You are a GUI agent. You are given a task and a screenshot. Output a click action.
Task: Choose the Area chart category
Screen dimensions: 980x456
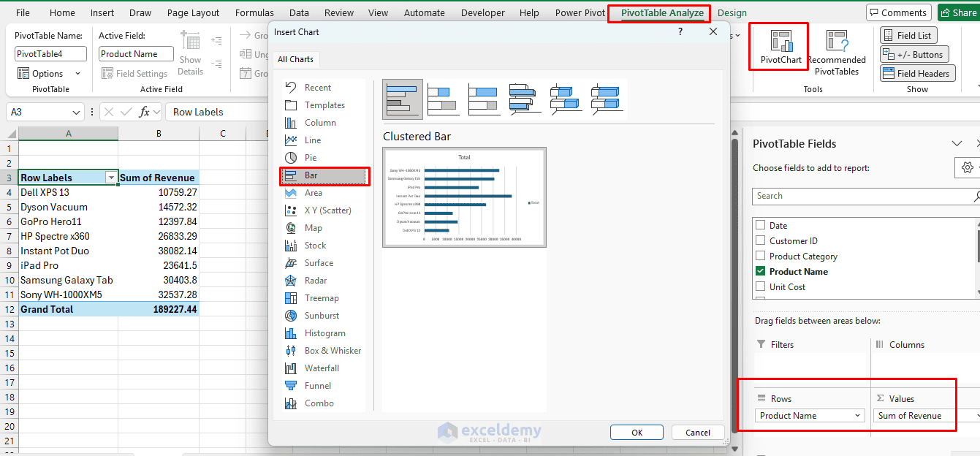(313, 193)
